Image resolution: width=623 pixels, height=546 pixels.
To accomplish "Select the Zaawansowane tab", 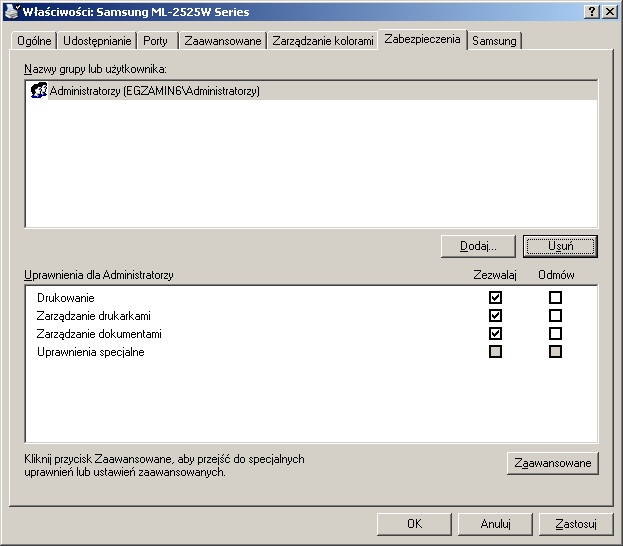I will (x=223, y=41).
